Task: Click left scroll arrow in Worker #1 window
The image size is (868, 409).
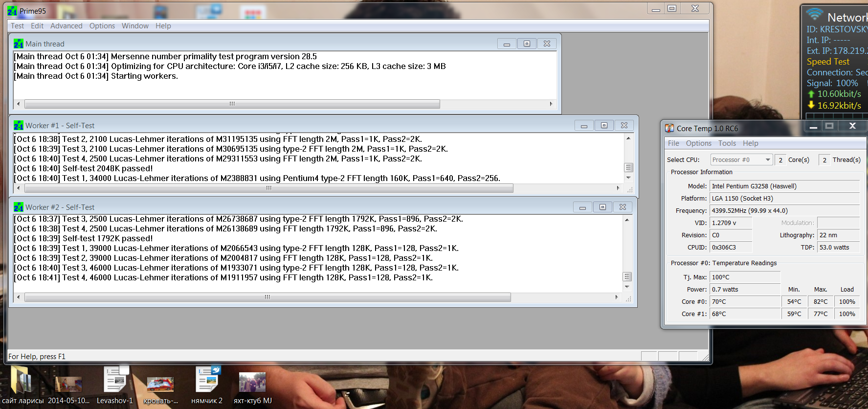Action: coord(19,188)
